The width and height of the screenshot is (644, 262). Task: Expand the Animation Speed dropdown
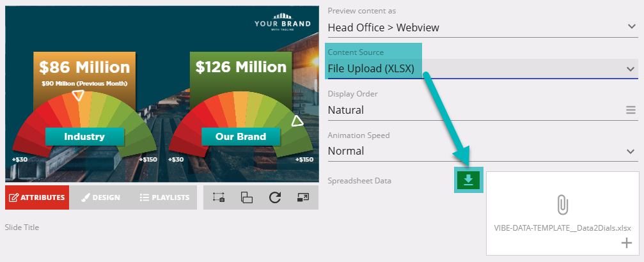(x=631, y=151)
